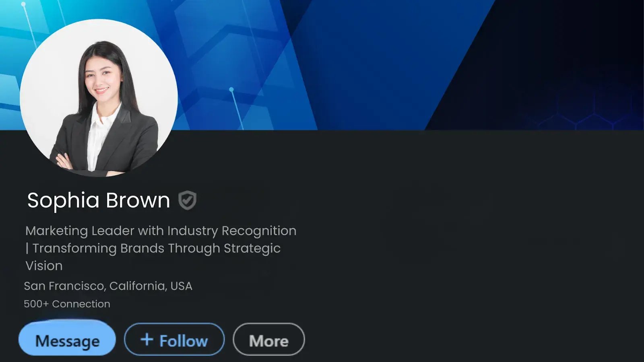Click the word California in location

click(x=138, y=286)
